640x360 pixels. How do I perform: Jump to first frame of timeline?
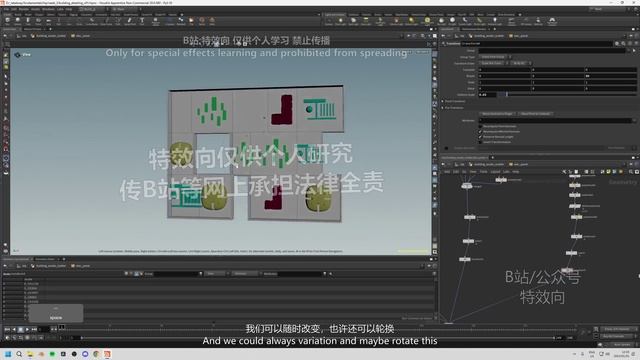[x=7, y=329]
